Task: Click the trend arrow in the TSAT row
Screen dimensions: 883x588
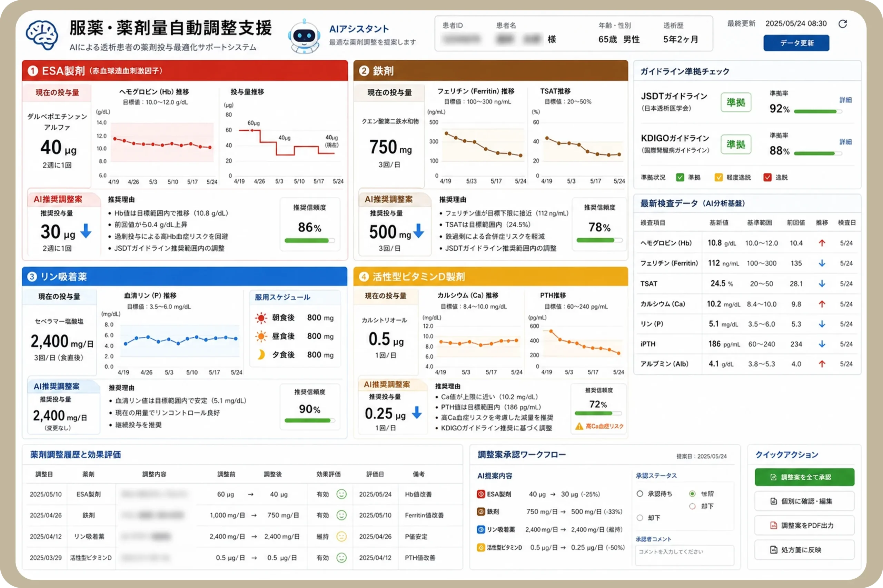Action: 822,283
